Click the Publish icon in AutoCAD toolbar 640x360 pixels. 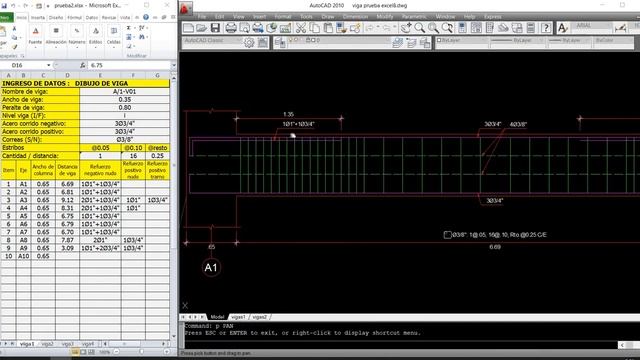click(x=258, y=28)
